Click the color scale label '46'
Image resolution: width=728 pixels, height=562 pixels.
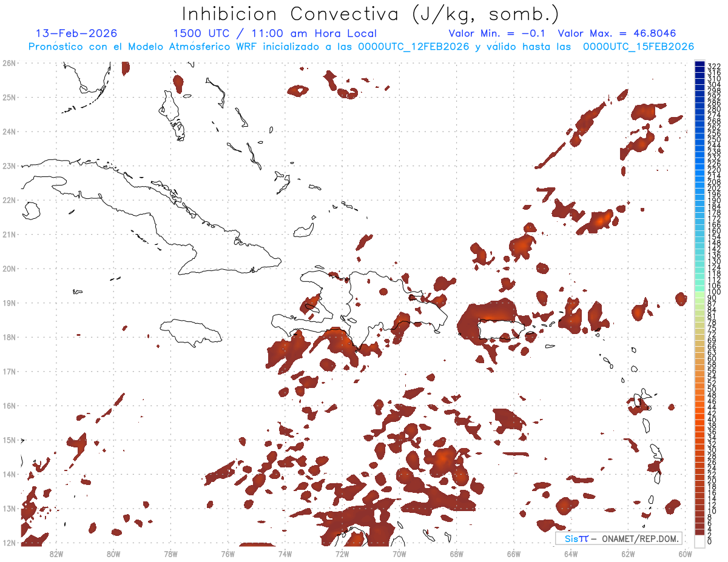tap(712, 401)
